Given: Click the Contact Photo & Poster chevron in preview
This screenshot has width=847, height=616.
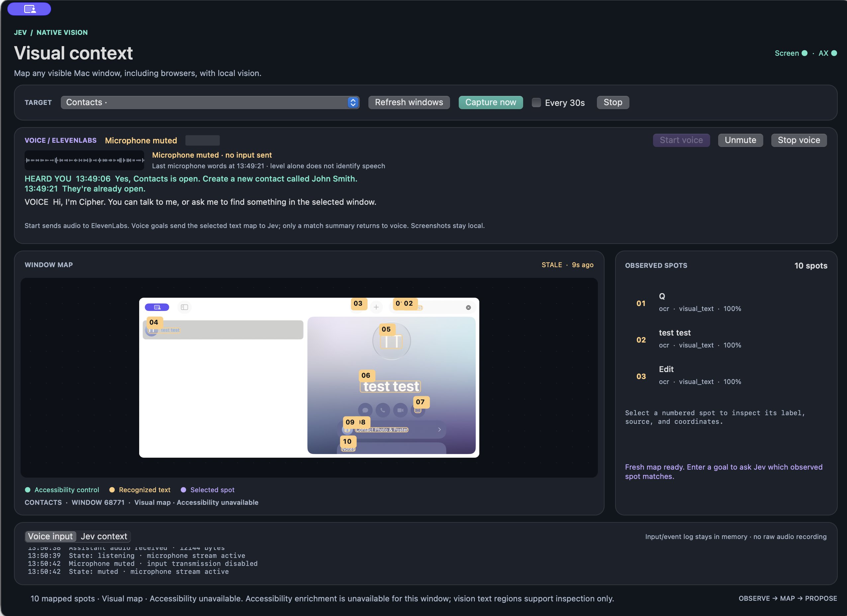Looking at the screenshot, I should [439, 430].
